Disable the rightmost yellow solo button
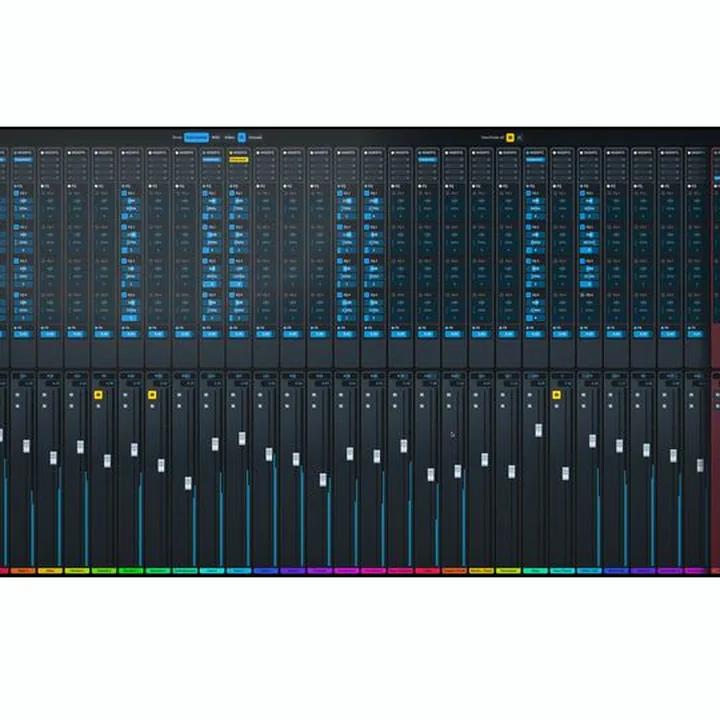Image resolution: width=720 pixels, height=720 pixels. [557, 395]
